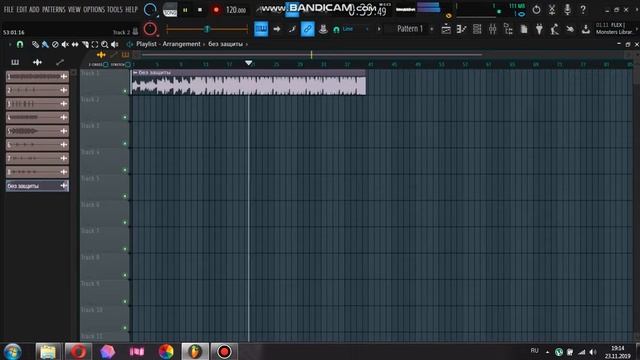Image resolution: width=640 pixels, height=360 pixels.
Task: Open без защиты audio clip menu
Action: [x=135, y=73]
